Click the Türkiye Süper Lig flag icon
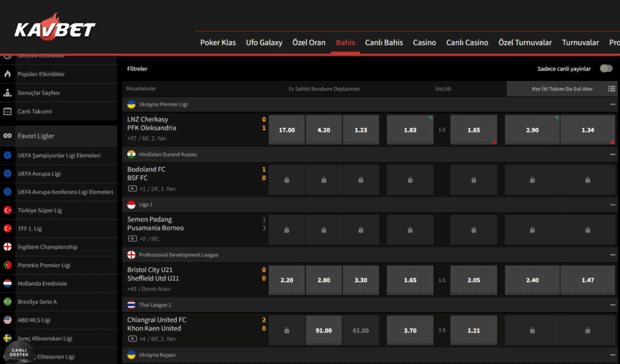 point(7,210)
